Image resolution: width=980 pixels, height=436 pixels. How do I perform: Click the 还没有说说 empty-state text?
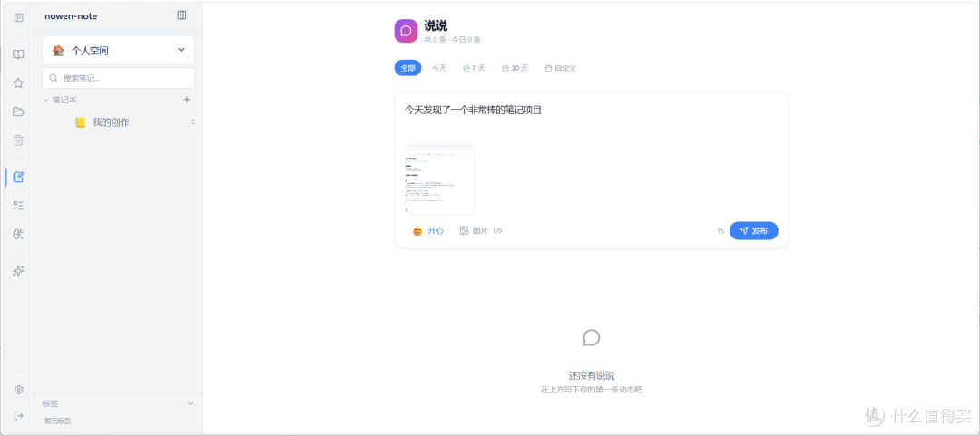click(x=592, y=376)
